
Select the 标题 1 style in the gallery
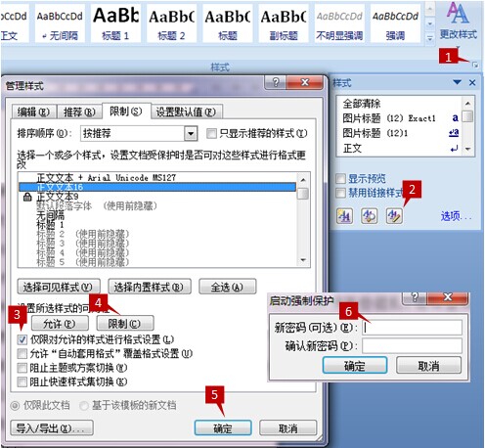point(115,23)
